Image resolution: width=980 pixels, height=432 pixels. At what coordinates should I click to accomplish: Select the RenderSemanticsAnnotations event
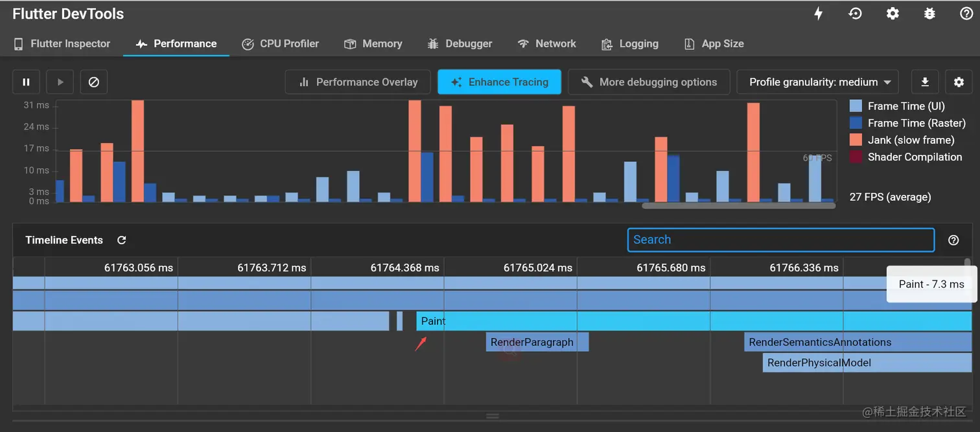[858, 342]
